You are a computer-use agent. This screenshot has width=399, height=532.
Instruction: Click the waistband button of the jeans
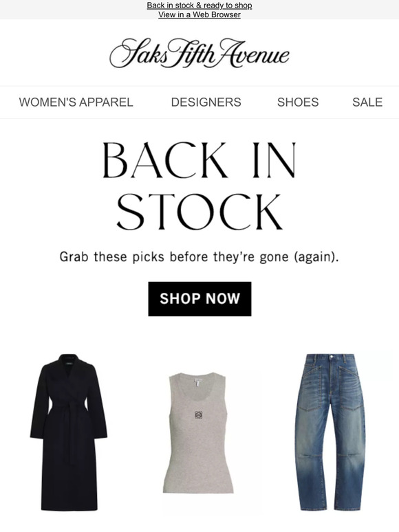coord(331,357)
